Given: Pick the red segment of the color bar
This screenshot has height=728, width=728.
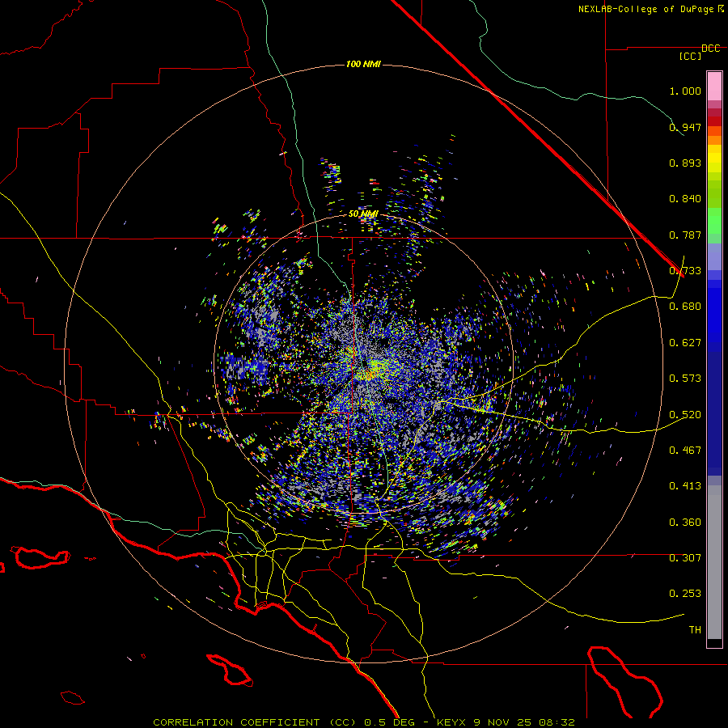Looking at the screenshot, I should [714, 121].
